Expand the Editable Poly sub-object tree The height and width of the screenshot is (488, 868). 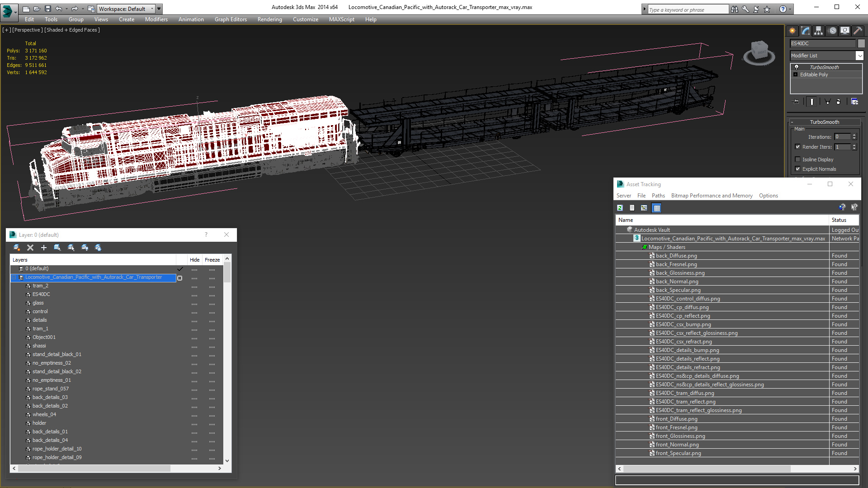796,75
